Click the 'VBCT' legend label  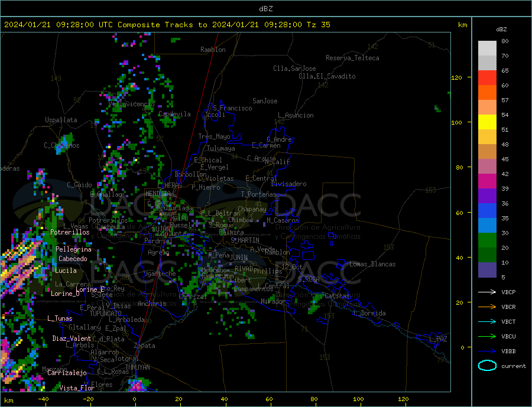click(x=508, y=321)
